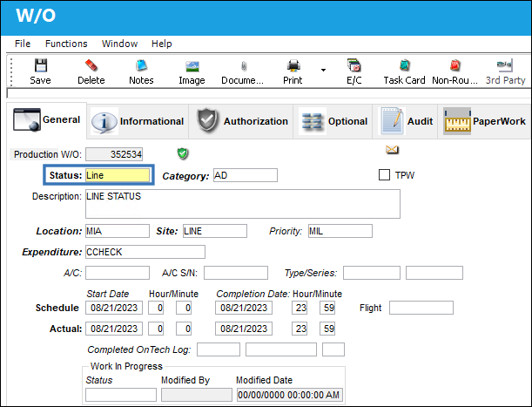Click the Location field MIA

[x=118, y=231]
